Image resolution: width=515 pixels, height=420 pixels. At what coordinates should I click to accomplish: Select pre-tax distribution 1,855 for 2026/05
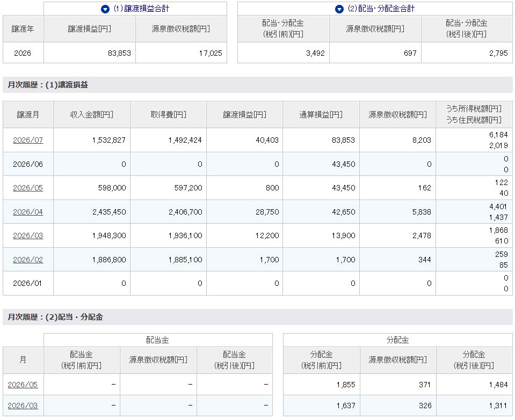pyautogui.click(x=346, y=385)
